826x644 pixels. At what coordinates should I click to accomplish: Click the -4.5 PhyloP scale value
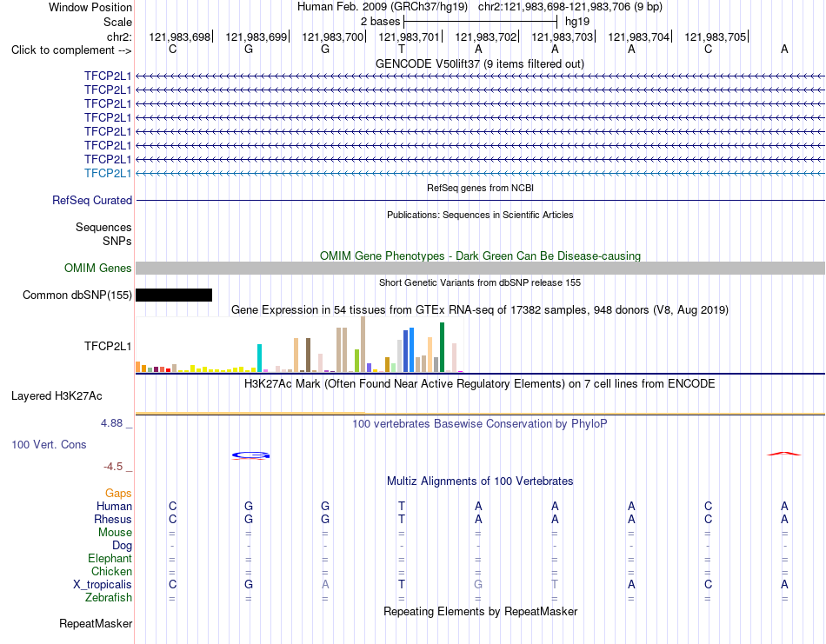tap(113, 467)
